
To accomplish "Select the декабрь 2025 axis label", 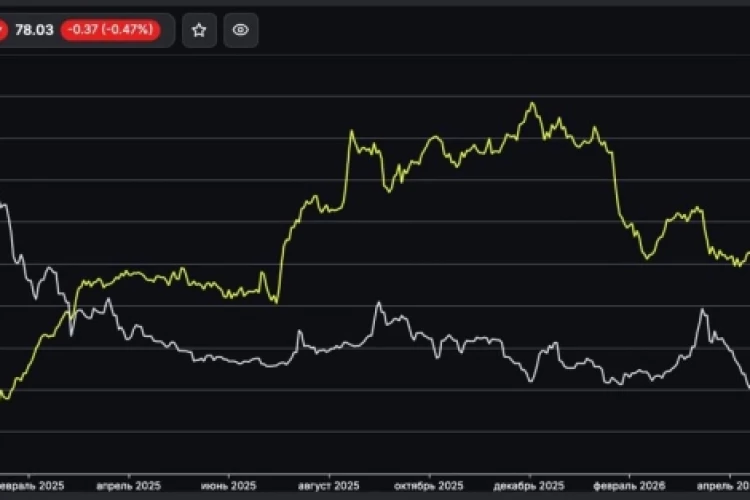I will pyautogui.click(x=529, y=486).
